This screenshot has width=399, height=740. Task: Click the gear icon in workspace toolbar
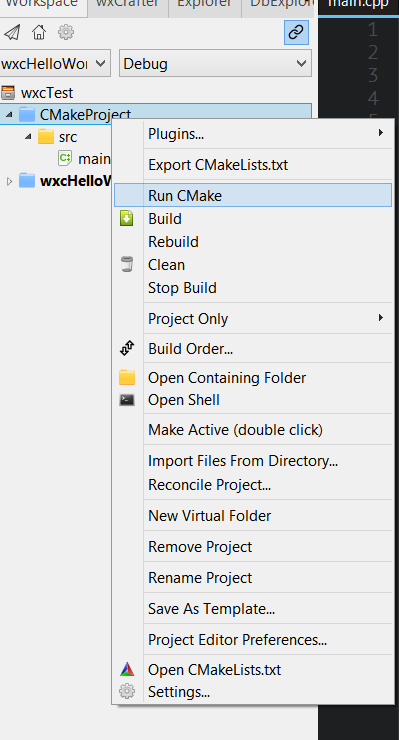[x=66, y=32]
